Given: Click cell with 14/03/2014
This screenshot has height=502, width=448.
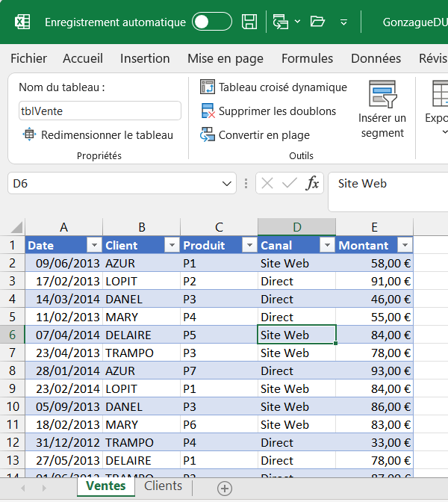Looking at the screenshot, I should [x=64, y=299].
